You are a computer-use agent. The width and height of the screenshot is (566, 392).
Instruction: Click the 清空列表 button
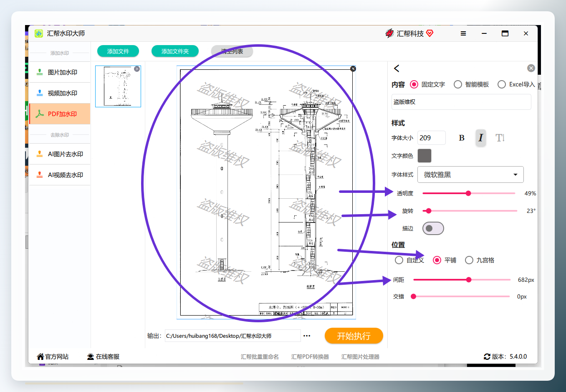(x=232, y=51)
